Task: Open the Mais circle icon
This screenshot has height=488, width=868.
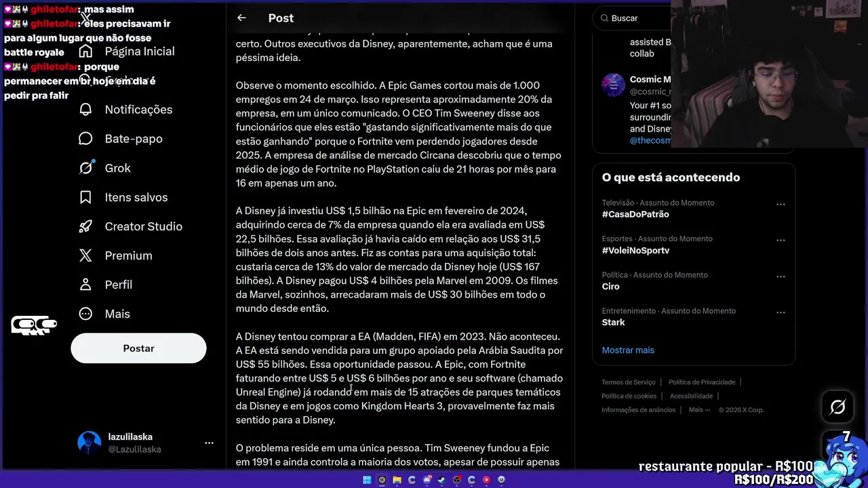Action: (85, 314)
